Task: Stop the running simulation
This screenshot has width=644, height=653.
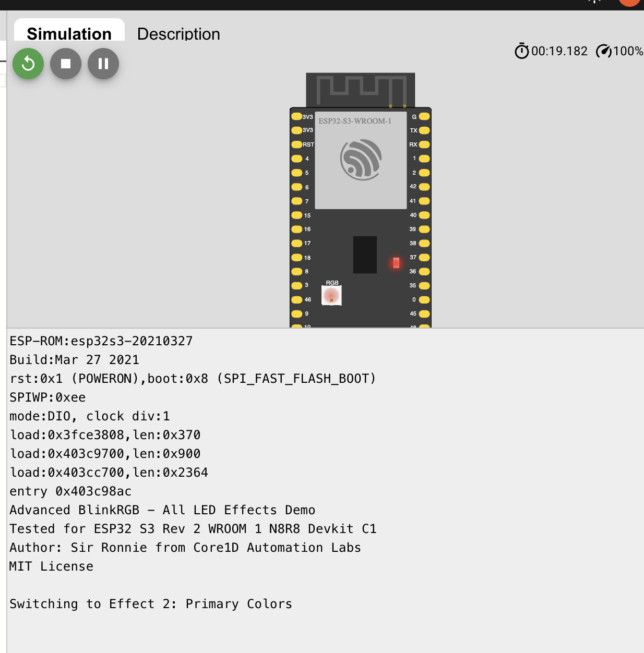Action: (x=66, y=64)
